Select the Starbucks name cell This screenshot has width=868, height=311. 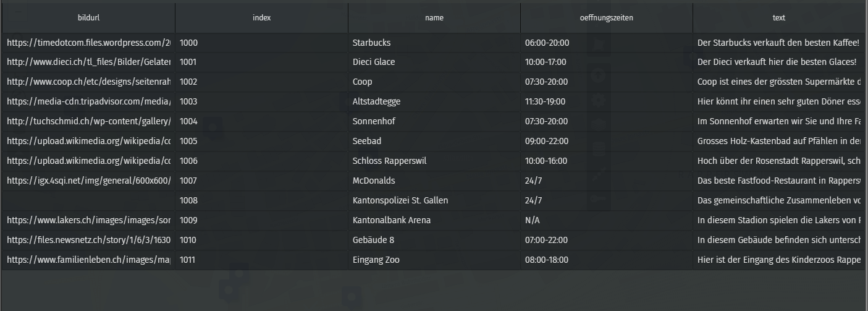pyautogui.click(x=371, y=43)
